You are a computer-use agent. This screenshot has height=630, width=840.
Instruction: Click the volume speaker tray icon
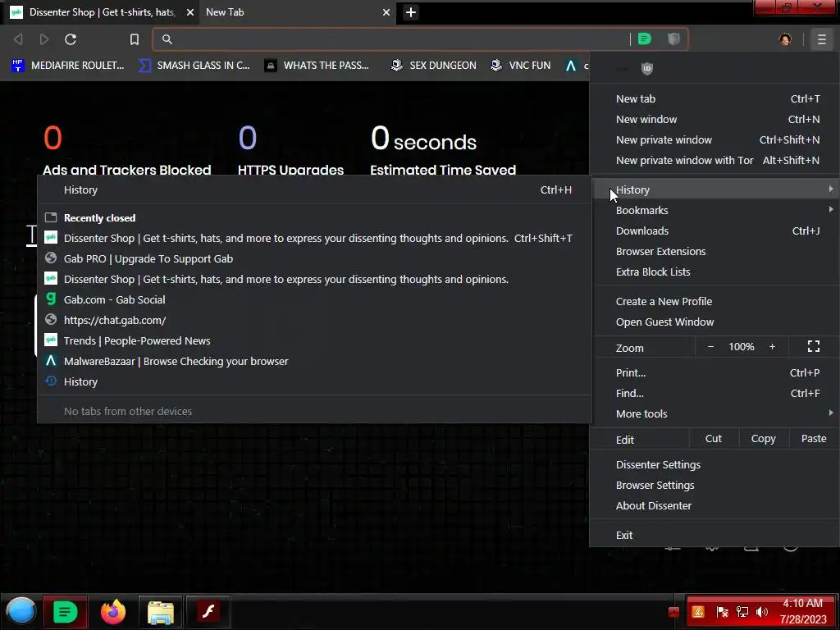(762, 612)
